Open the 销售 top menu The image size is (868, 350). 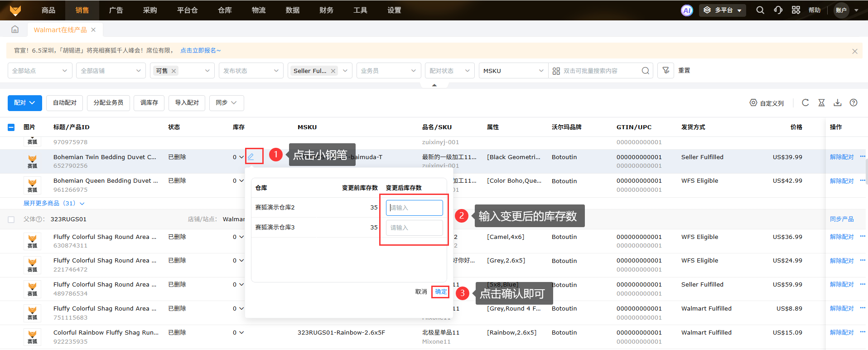click(82, 10)
